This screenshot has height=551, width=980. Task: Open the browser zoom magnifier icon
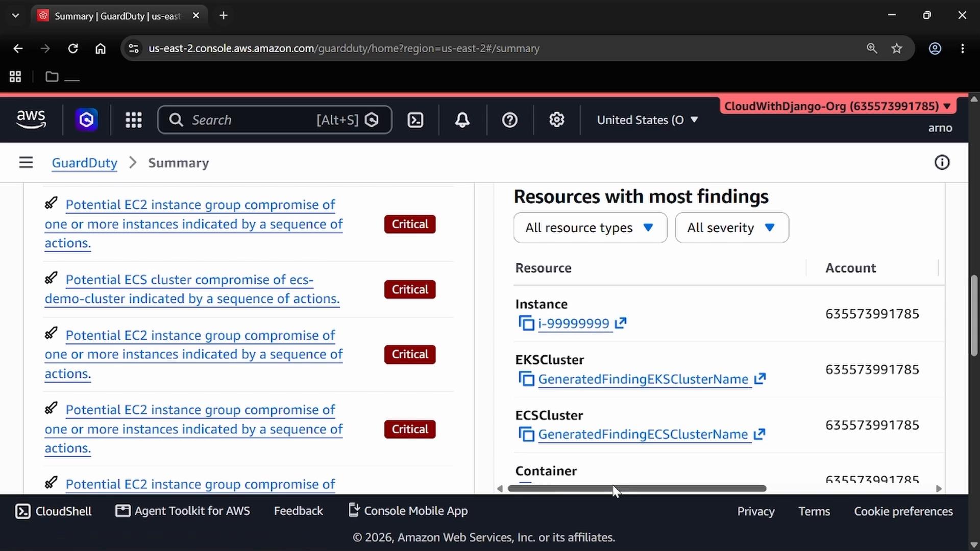(872, 48)
